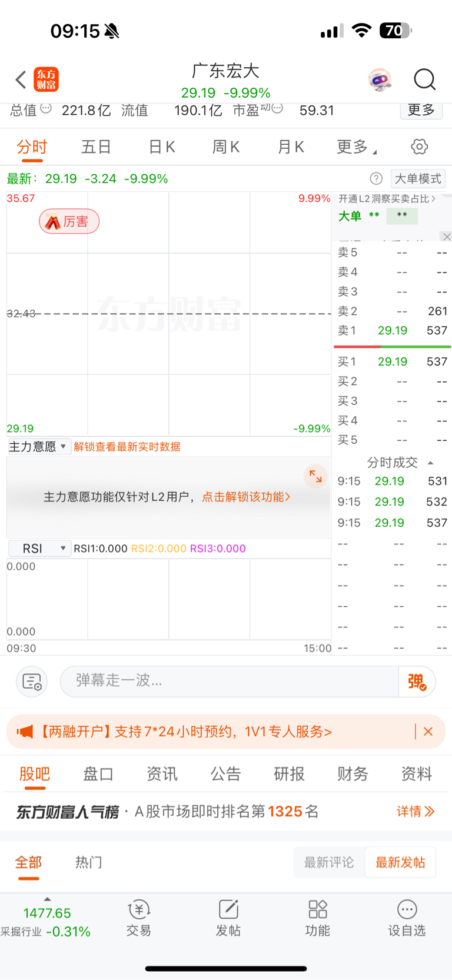Tap 更多 button in the stats row
The width and height of the screenshot is (452, 980).
click(x=421, y=110)
